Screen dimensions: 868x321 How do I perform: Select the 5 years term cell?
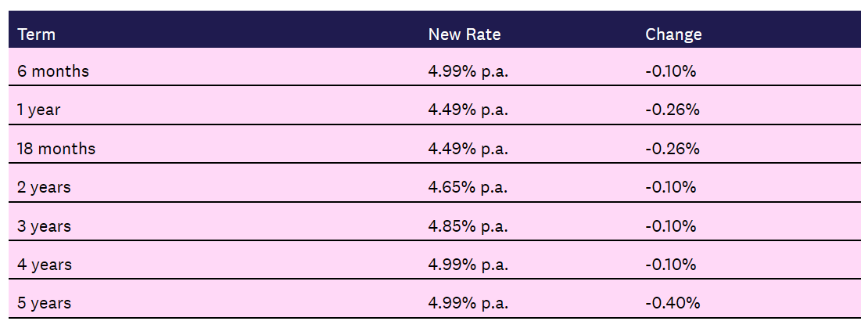click(44, 303)
